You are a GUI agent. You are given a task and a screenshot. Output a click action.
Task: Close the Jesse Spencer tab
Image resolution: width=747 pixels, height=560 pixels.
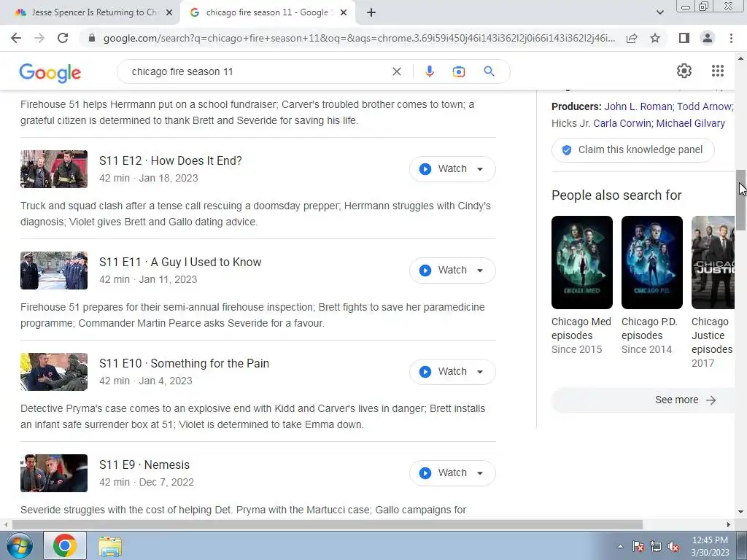(169, 12)
